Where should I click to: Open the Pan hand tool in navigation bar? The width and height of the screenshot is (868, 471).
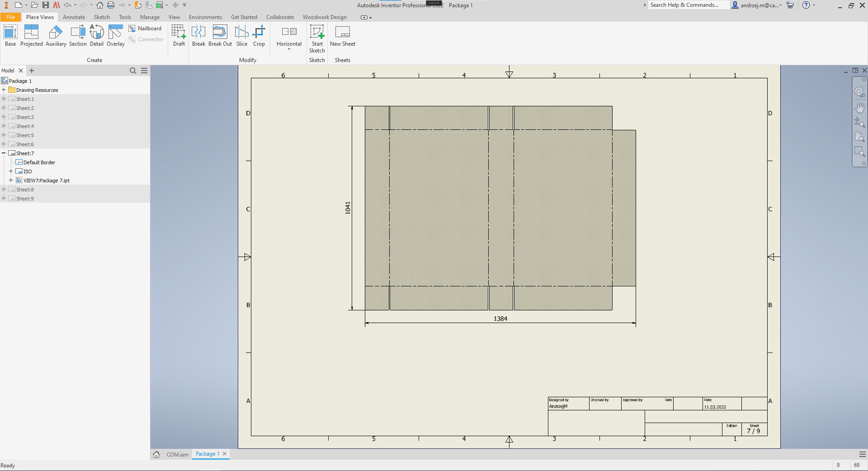tap(859, 108)
